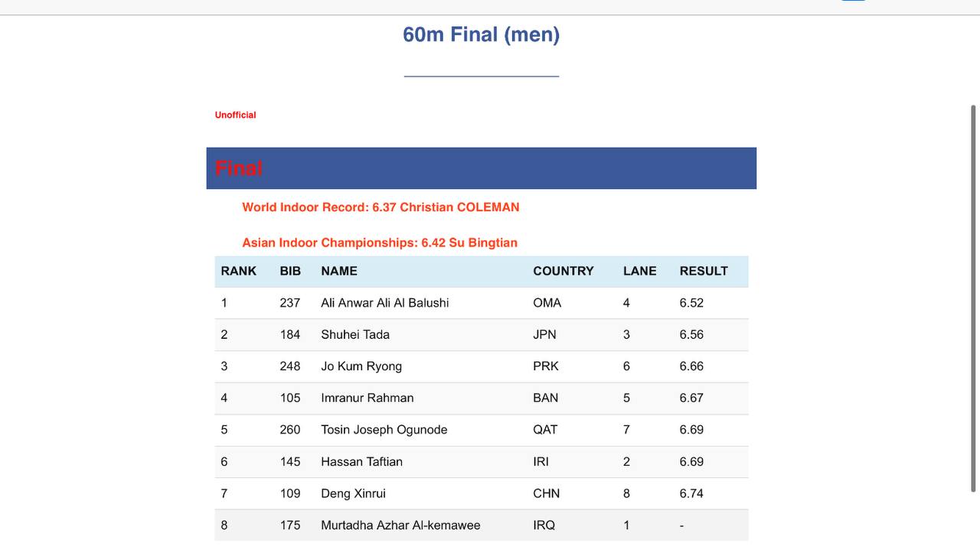The width and height of the screenshot is (980, 550).
Task: Click the RESULT column header
Action: click(x=704, y=271)
